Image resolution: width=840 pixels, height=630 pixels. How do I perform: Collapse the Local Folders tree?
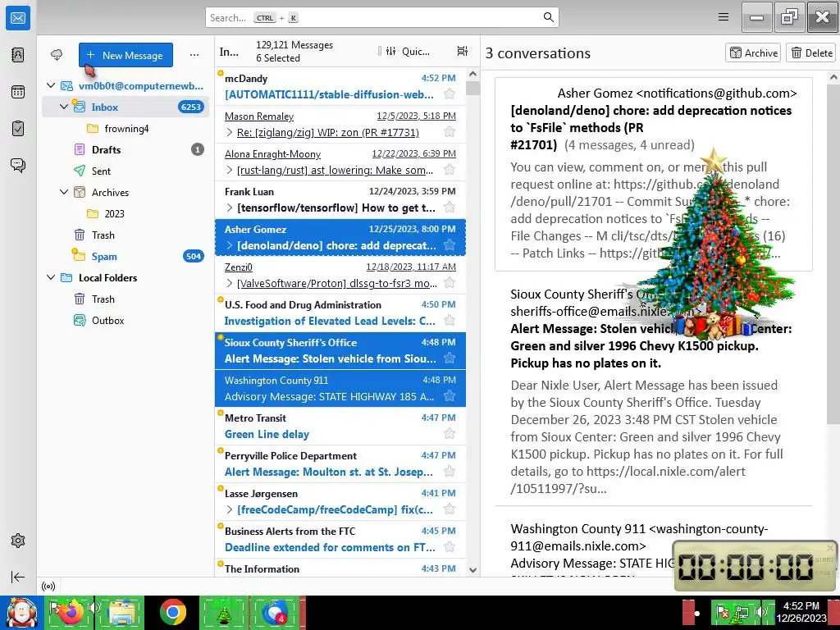(51, 277)
